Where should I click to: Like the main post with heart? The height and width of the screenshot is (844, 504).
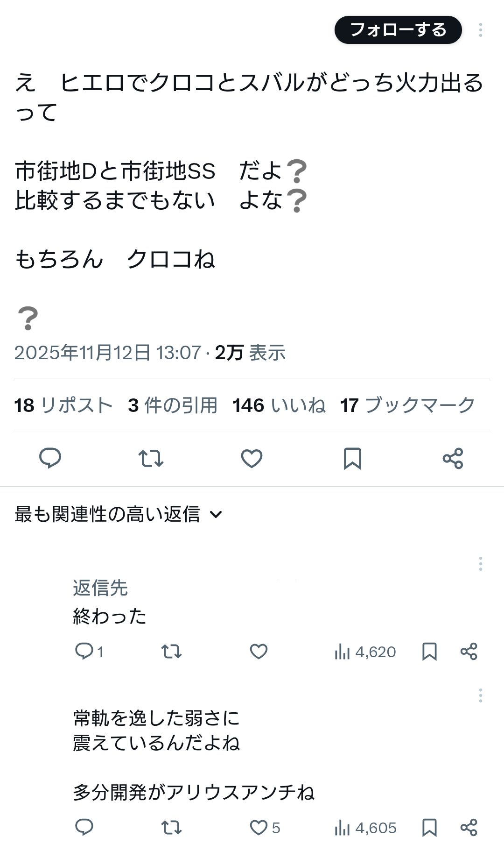(x=252, y=458)
